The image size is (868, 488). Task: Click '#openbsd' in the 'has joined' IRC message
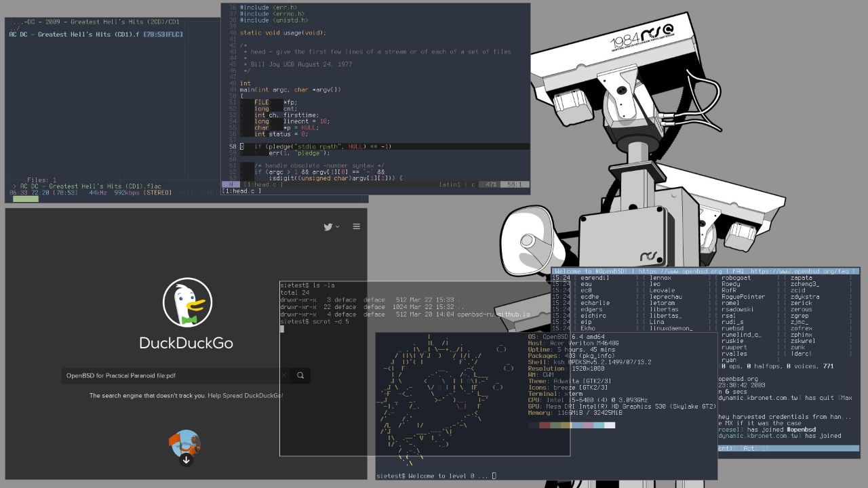pyautogui.click(x=801, y=429)
